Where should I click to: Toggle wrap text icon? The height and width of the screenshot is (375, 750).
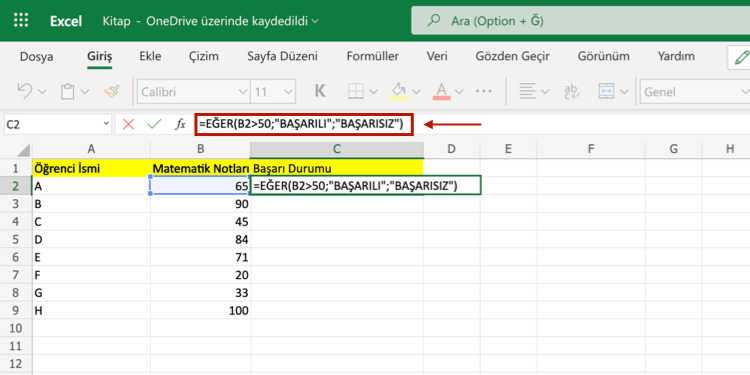(x=572, y=91)
